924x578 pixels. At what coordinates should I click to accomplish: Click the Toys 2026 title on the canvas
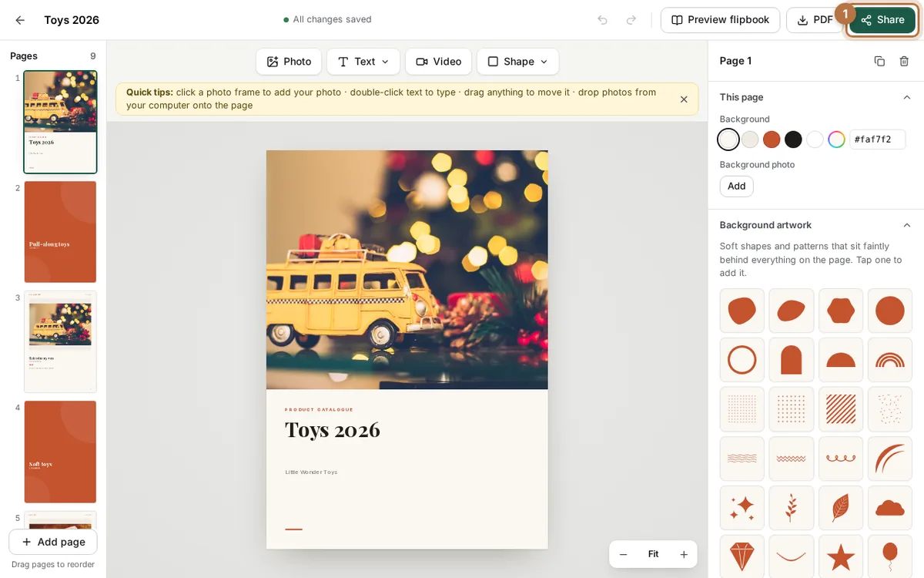[333, 430]
